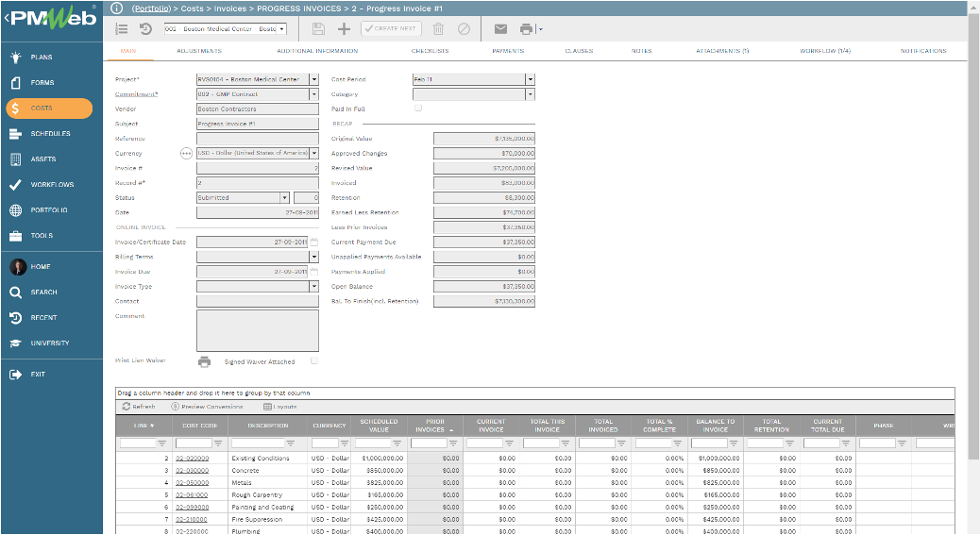
Task: Open the record list icon in toolbar
Action: 122,28
